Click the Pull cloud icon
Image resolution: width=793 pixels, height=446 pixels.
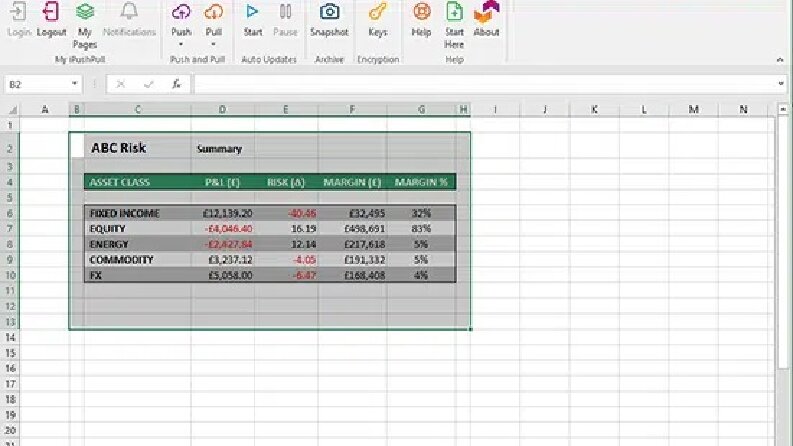(214, 12)
